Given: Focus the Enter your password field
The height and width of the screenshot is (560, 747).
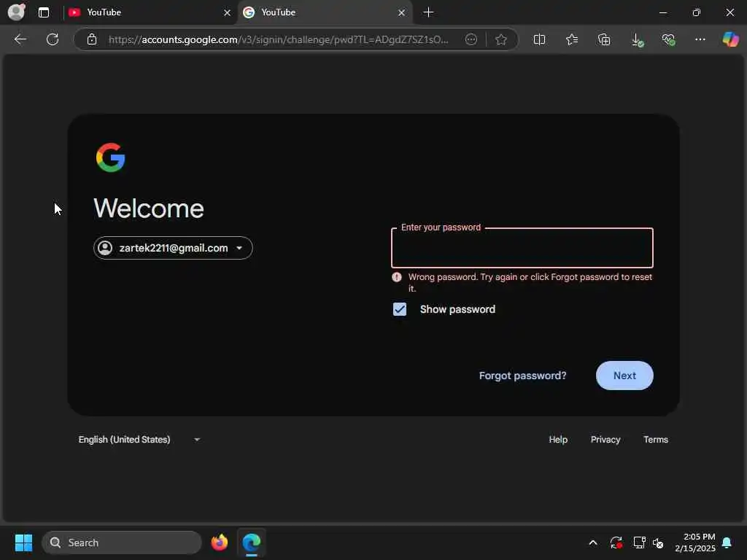Looking at the screenshot, I should [522, 248].
